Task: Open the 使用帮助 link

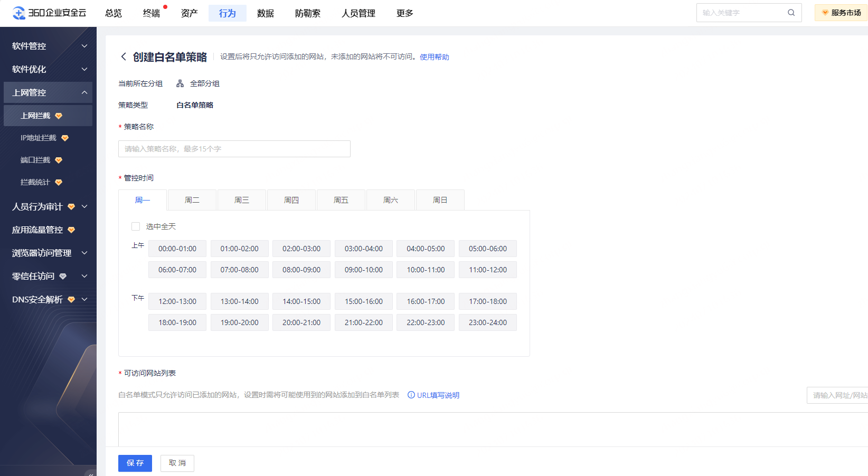Action: pos(434,57)
